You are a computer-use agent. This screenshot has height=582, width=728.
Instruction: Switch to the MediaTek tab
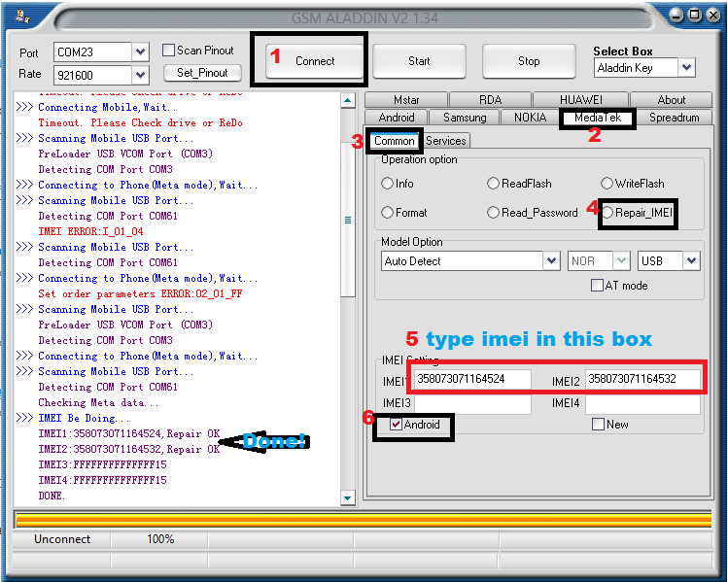point(598,118)
